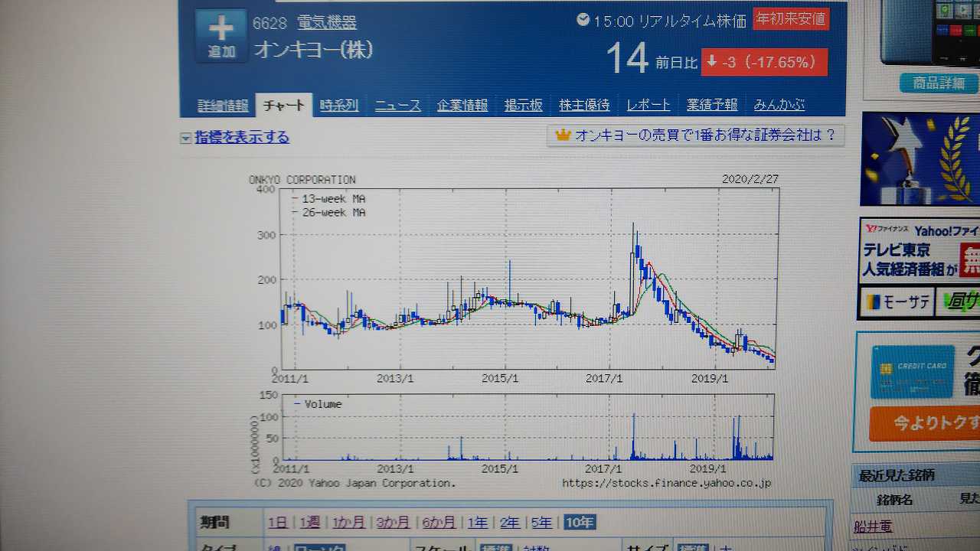This screenshot has height=551, width=980.
Task: Click the モーサテ logo button
Action: point(897,302)
